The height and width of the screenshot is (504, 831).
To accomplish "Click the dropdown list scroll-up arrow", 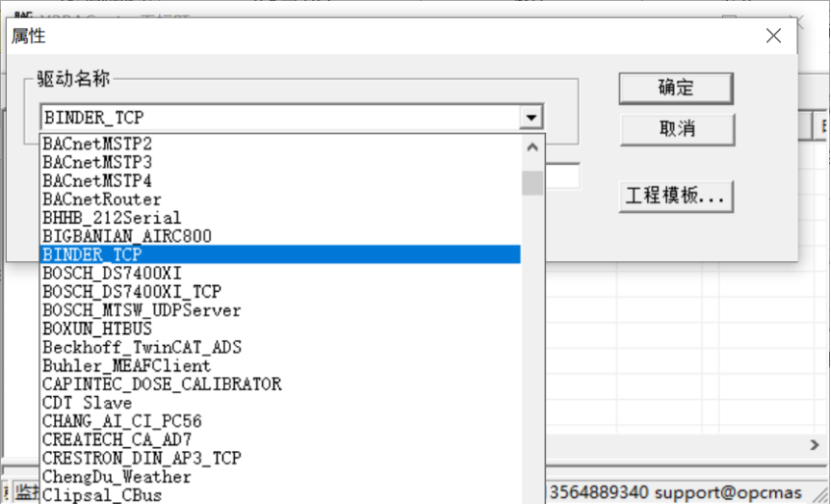I will (x=532, y=147).
